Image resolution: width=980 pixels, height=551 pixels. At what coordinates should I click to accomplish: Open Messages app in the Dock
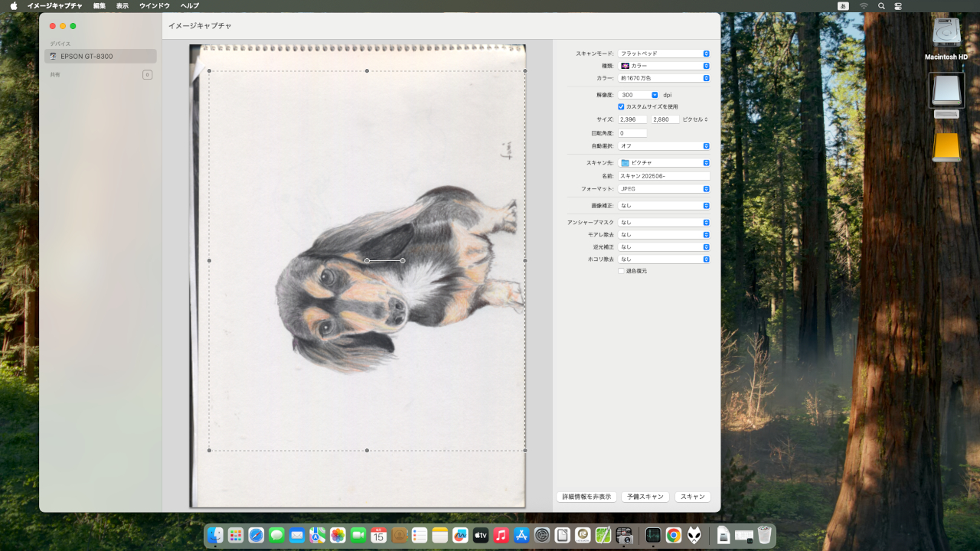(x=276, y=535)
